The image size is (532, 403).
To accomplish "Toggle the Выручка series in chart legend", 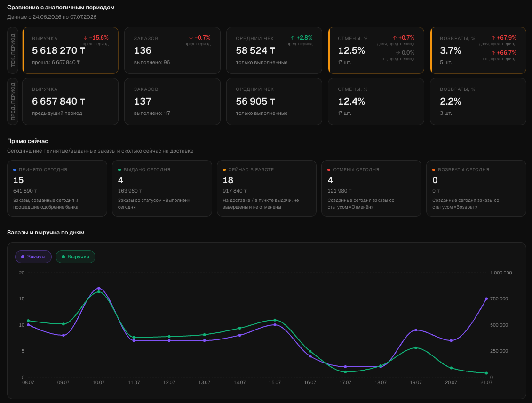I will 75,257.
